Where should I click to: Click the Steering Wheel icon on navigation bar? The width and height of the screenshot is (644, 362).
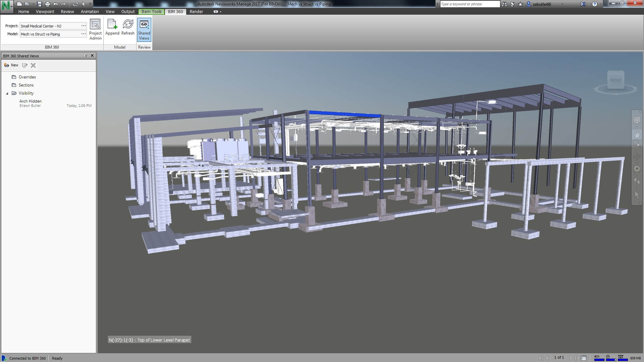click(x=637, y=120)
